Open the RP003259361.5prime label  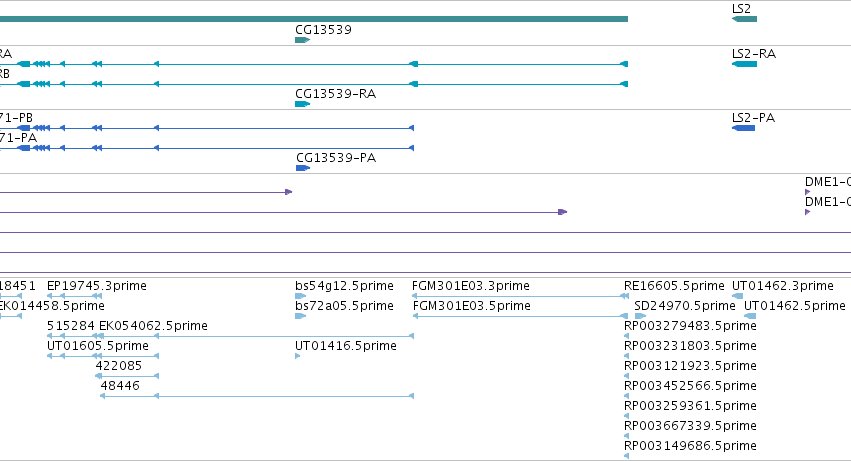point(690,406)
